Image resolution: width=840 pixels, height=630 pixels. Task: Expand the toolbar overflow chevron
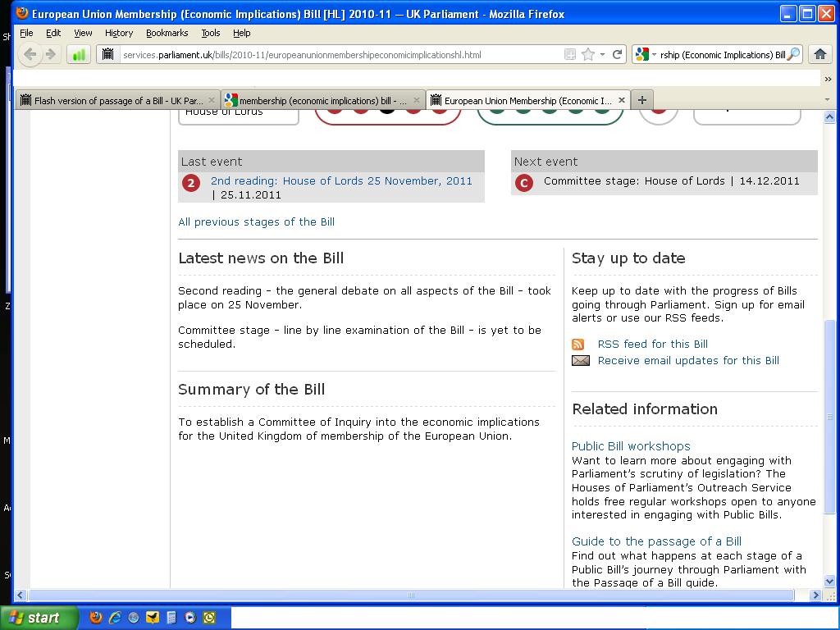[828, 79]
